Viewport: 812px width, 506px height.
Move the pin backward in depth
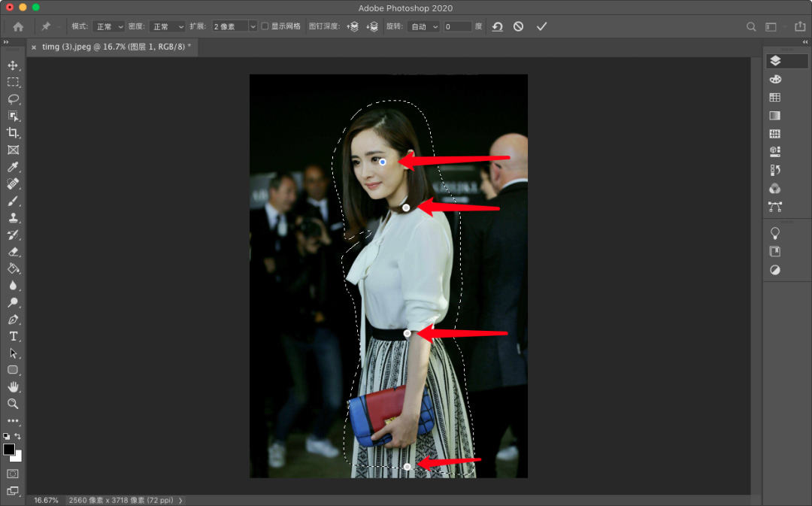click(x=372, y=26)
